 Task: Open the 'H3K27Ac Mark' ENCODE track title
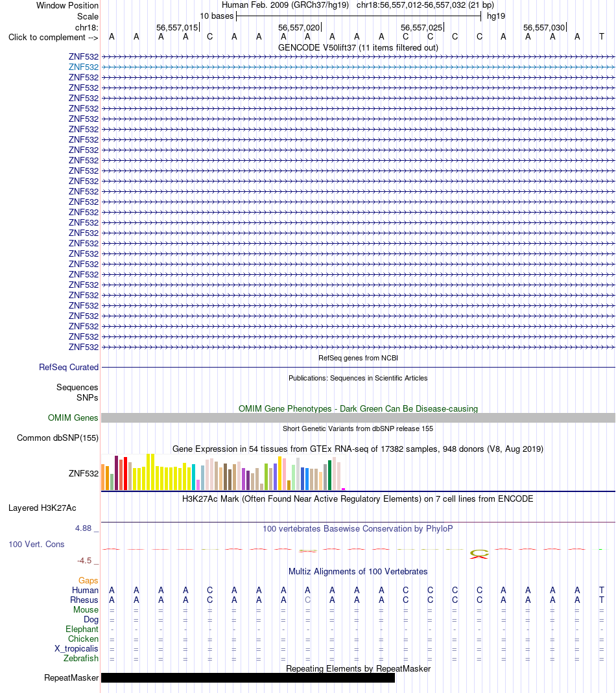tap(358, 499)
